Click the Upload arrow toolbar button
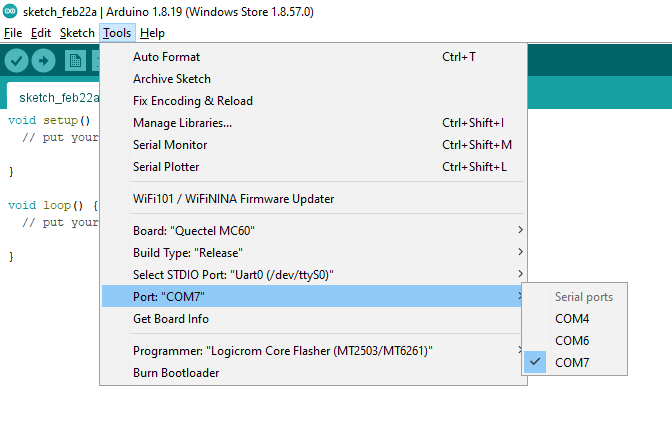Image resolution: width=672 pixels, height=425 pixels. tap(43, 60)
